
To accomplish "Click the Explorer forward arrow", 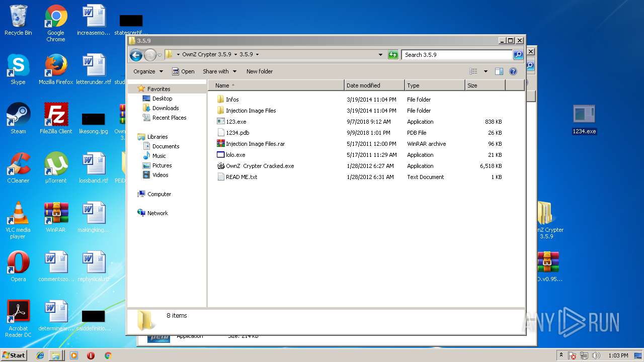I will (x=150, y=55).
